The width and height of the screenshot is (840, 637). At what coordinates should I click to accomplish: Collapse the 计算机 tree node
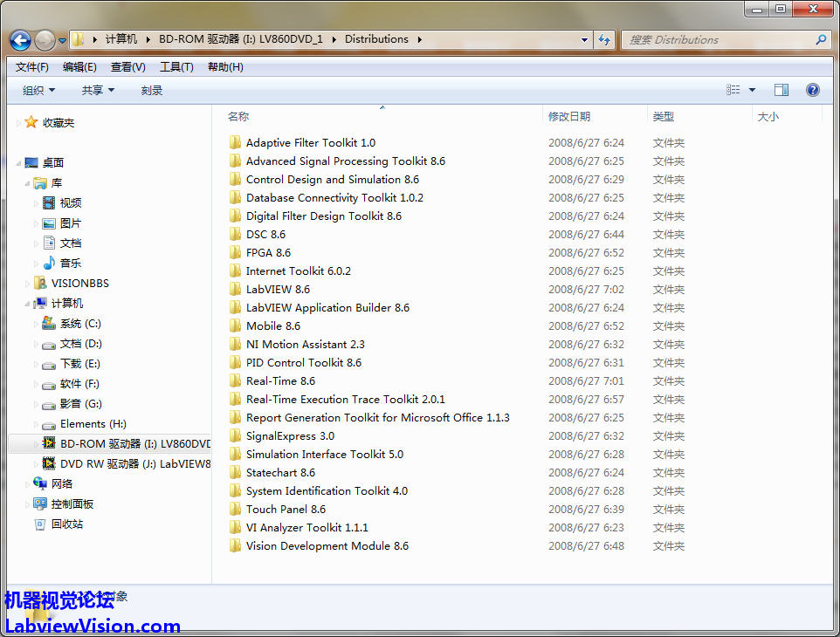point(27,304)
